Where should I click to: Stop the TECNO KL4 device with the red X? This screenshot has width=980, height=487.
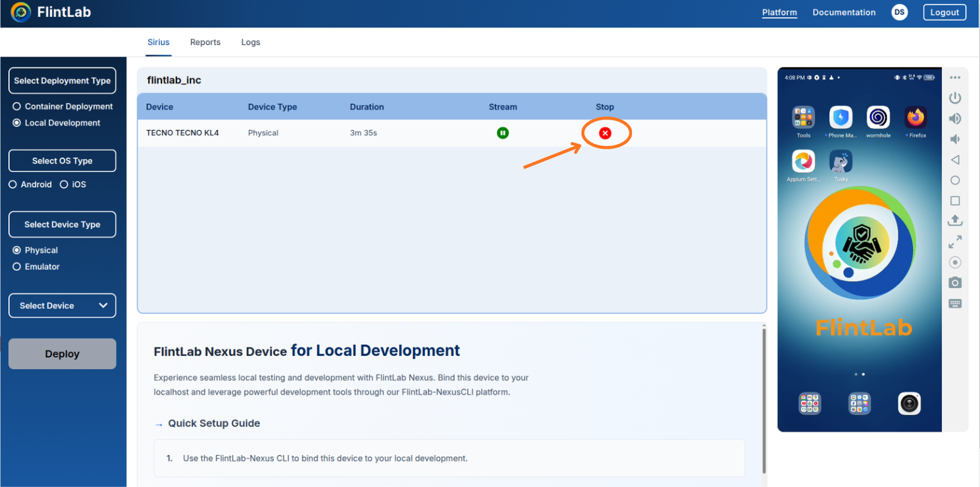click(605, 133)
